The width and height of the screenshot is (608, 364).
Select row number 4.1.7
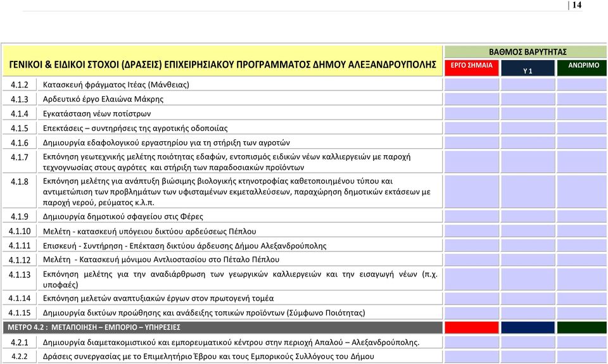click(x=20, y=158)
